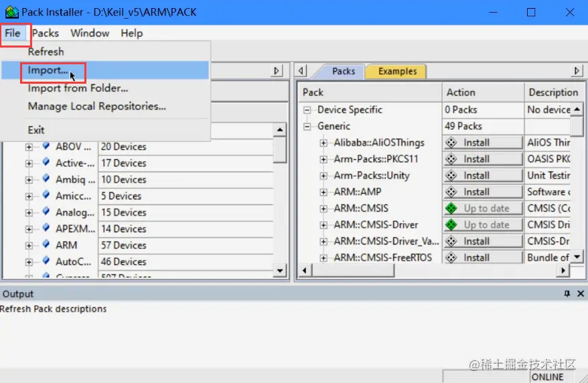Expand ARM::CMSIS-FreeRTOS pack node
Viewport: 588px width, 383px height.
click(x=323, y=258)
